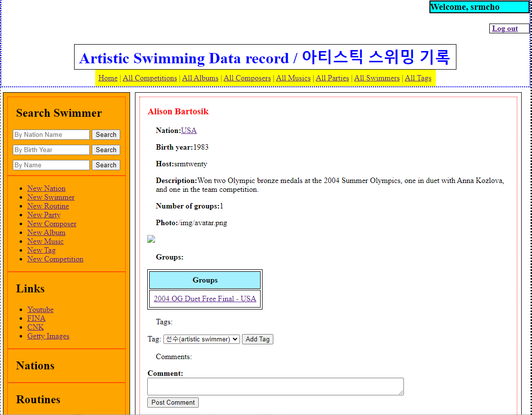
Task: Open the 2004 OG Duet Free Final link
Action: [x=205, y=299]
